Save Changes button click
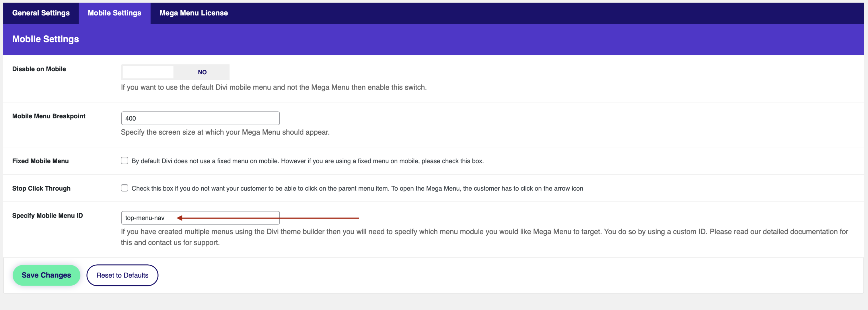The height and width of the screenshot is (310, 868). (x=46, y=275)
